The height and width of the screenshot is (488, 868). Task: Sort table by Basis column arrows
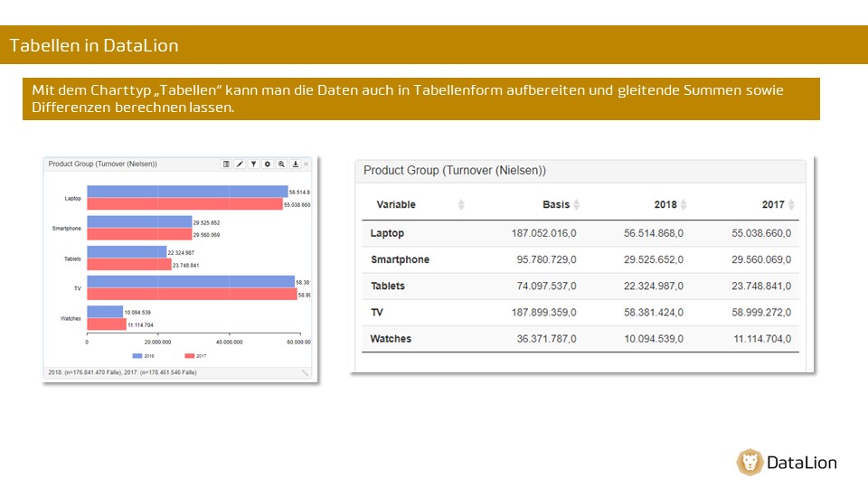(576, 205)
